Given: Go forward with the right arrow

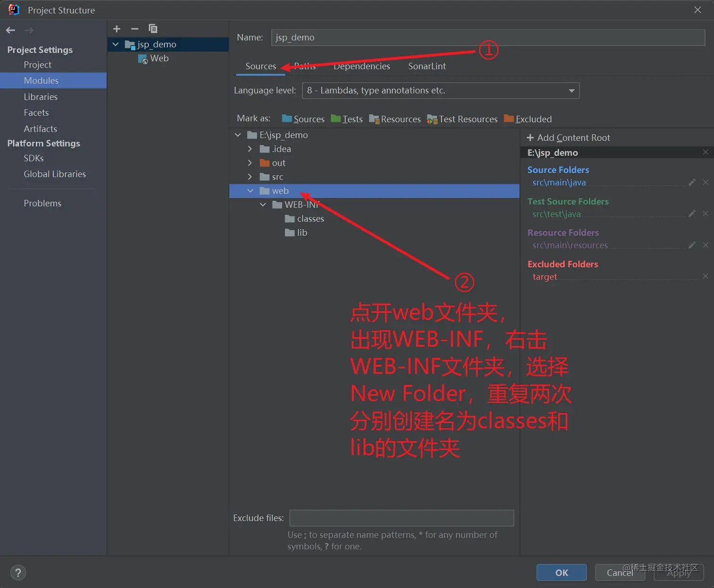Looking at the screenshot, I should point(29,30).
